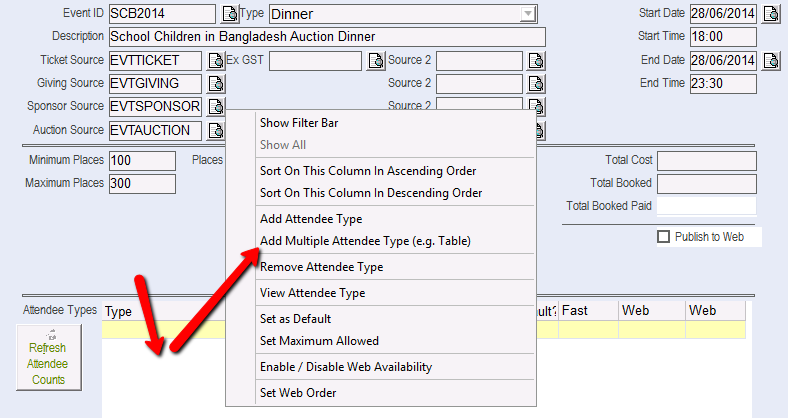Open the lookup icon next to Ex GST

[x=375, y=61]
